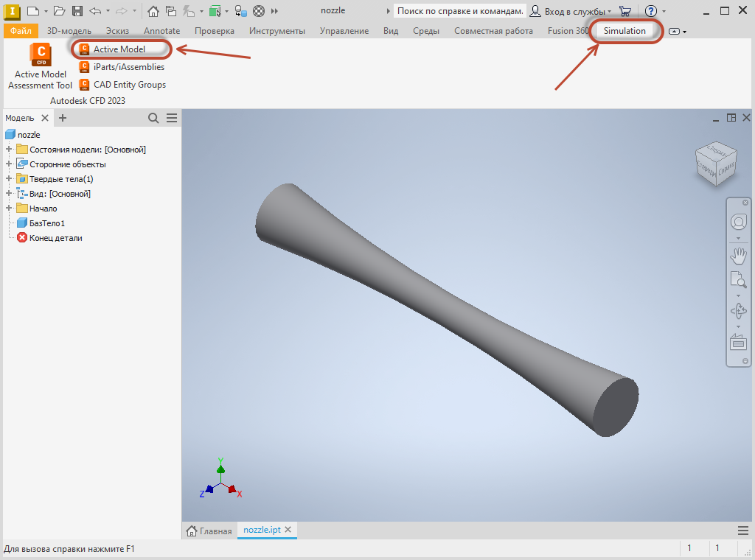This screenshot has height=560, width=755.
Task: Open the Управление ribbon tab
Action: point(344,31)
